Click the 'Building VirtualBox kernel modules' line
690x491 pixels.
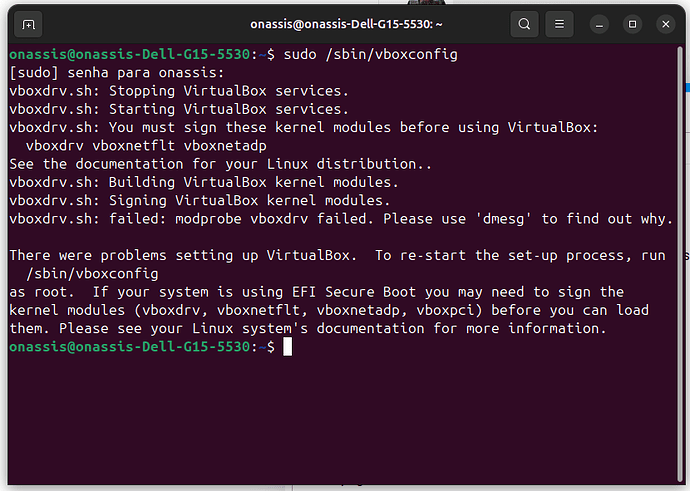pyautogui.click(x=204, y=181)
